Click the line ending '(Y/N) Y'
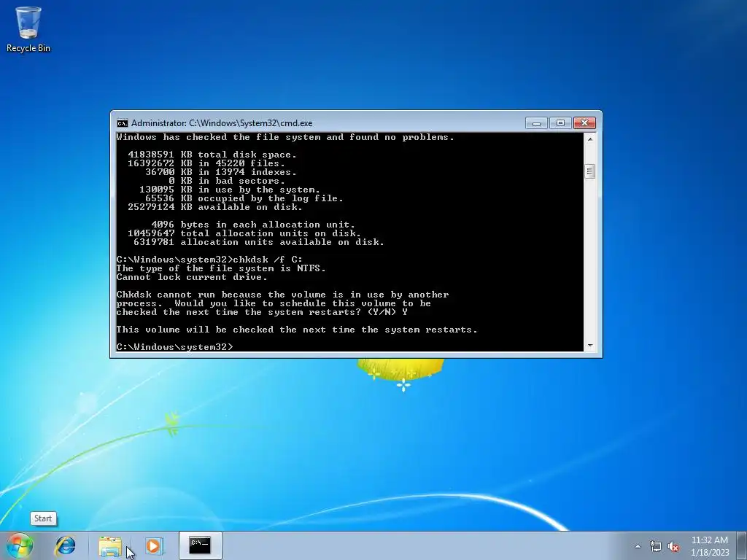 click(262, 312)
